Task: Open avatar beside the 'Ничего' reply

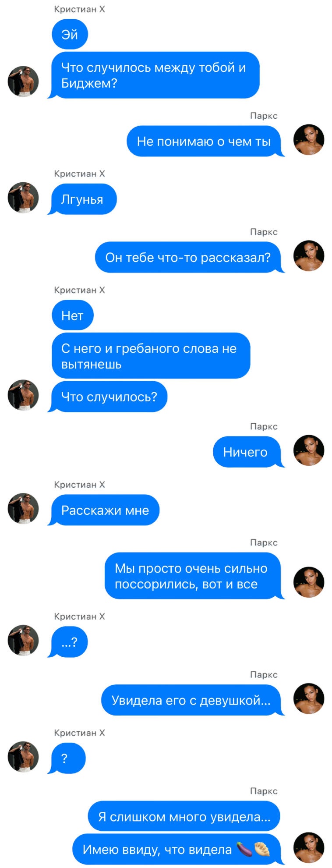Action: coord(309,450)
